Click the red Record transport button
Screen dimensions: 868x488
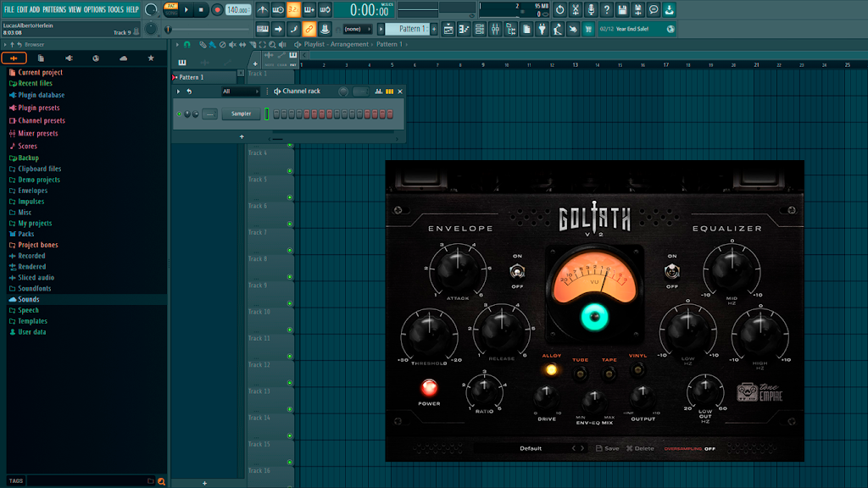[217, 9]
